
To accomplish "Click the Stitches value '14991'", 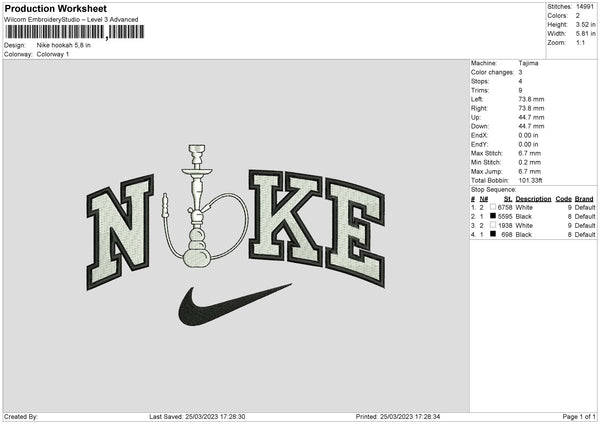I will (585, 7).
